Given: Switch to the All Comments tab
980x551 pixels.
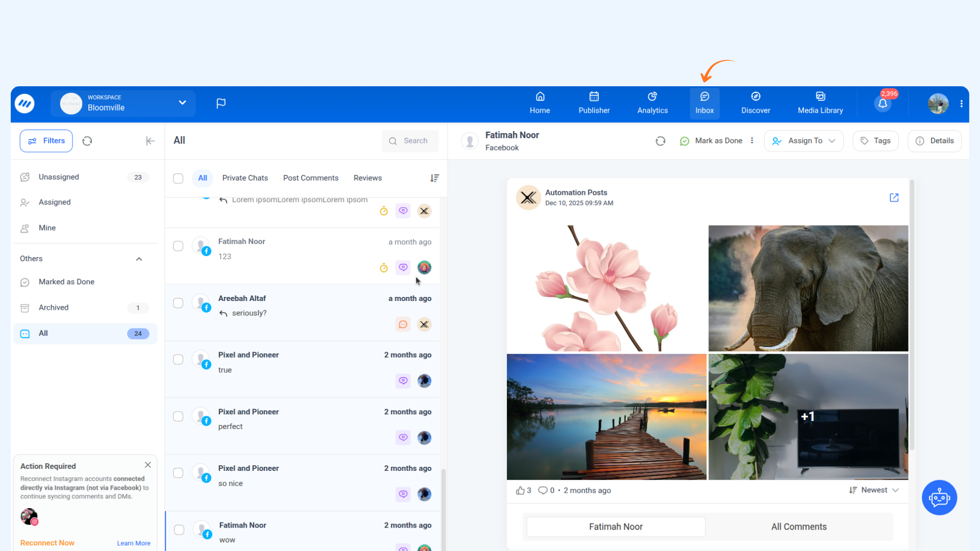Looking at the screenshot, I should (x=799, y=527).
